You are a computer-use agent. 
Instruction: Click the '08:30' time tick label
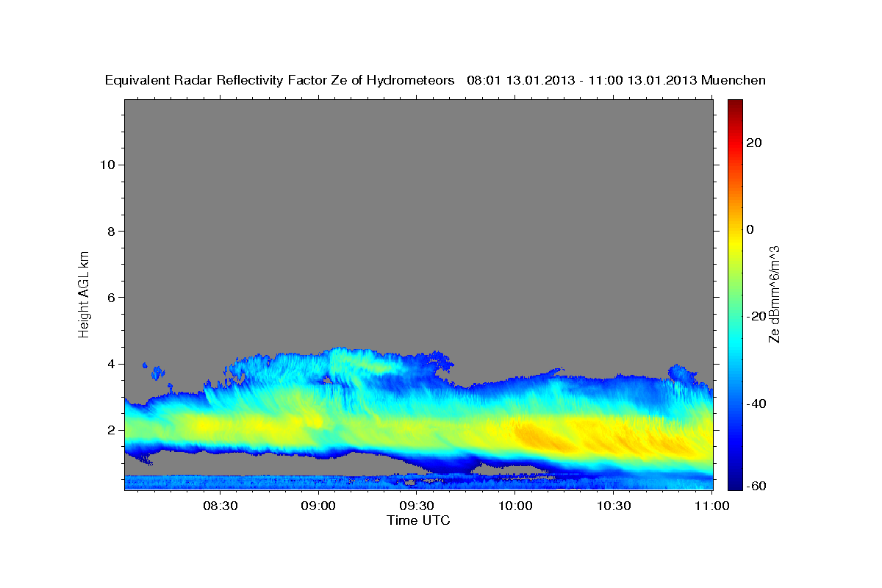(x=220, y=506)
